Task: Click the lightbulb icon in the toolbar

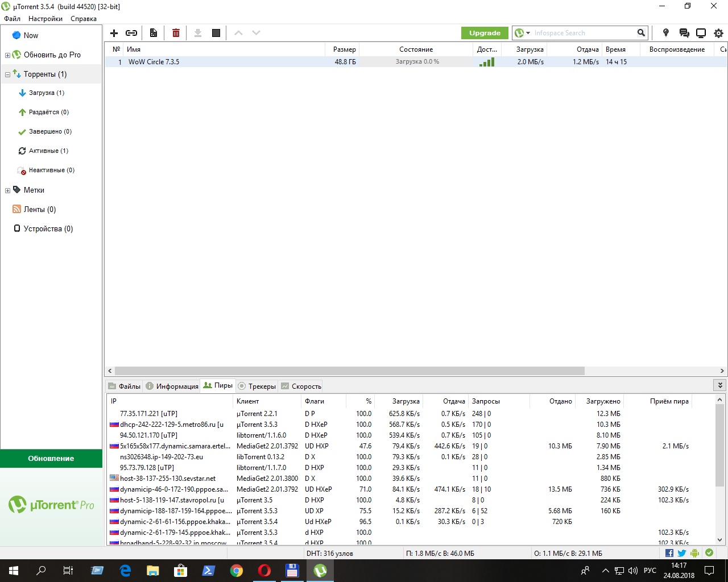Action: (x=666, y=33)
